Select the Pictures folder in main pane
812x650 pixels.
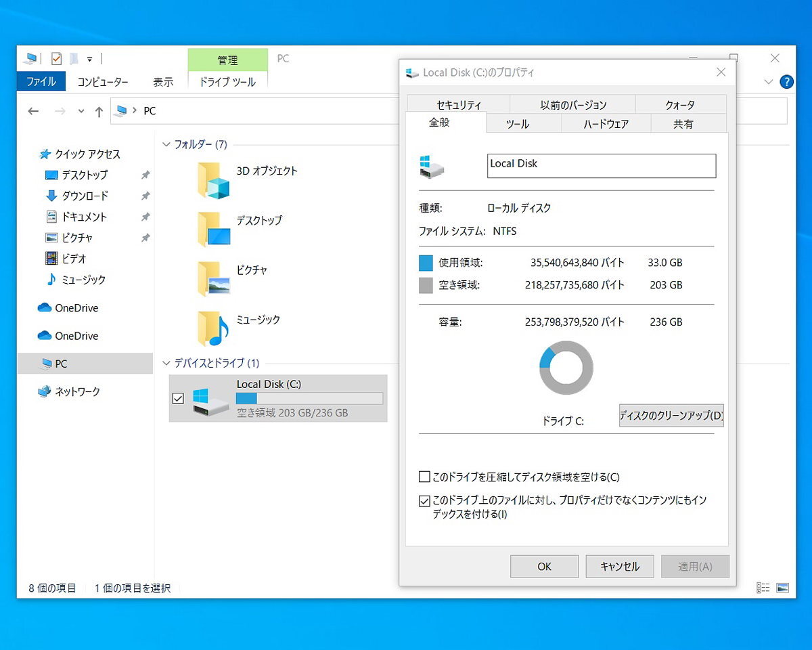point(215,278)
